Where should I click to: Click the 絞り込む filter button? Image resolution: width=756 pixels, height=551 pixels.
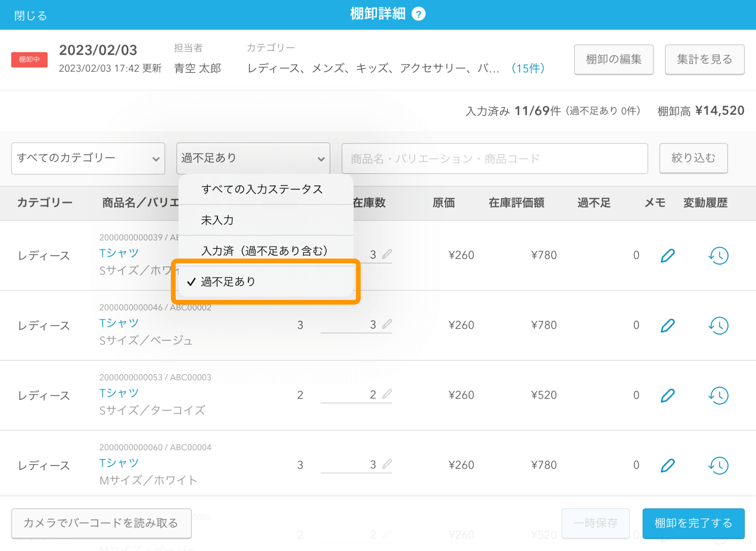pyautogui.click(x=693, y=158)
